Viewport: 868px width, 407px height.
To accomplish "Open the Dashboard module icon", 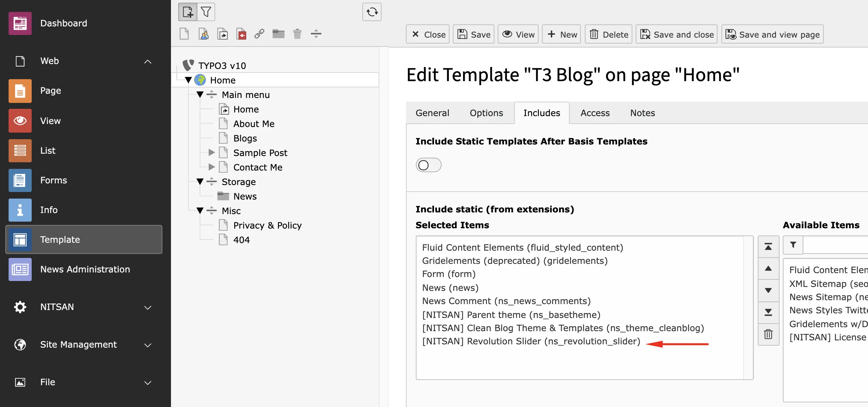I will pyautogui.click(x=20, y=23).
